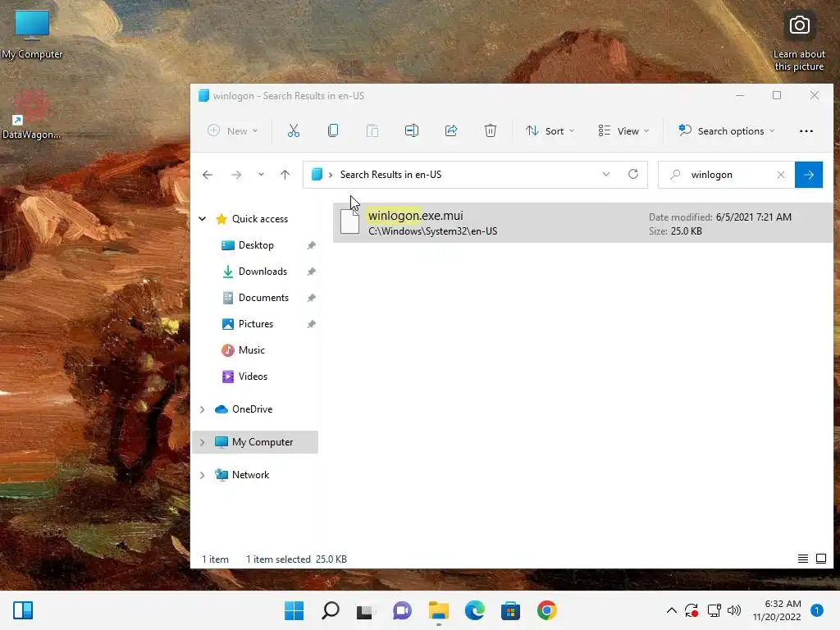Open clock and date in taskbar
The width and height of the screenshot is (840, 630).
(x=777, y=610)
